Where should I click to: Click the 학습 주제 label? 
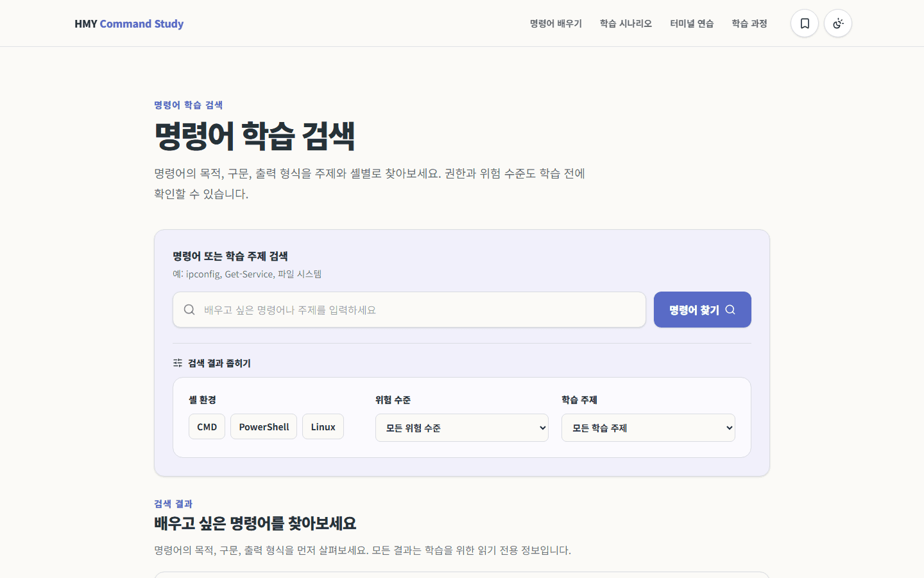579,399
